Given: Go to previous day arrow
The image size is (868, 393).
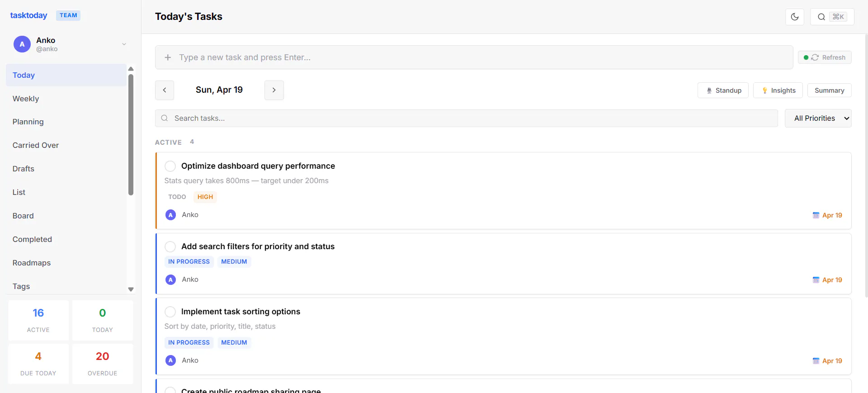Looking at the screenshot, I should click(x=165, y=90).
